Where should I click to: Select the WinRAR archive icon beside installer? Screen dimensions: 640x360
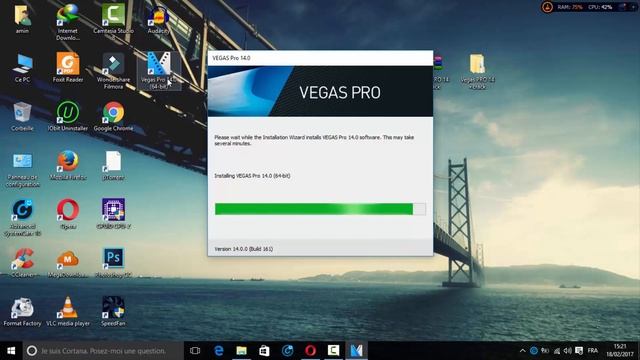click(x=439, y=71)
